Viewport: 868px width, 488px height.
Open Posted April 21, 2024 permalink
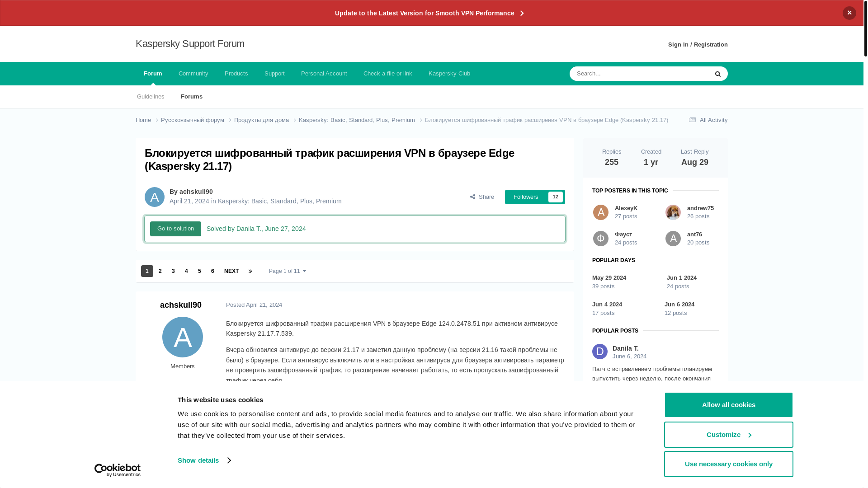[254, 305]
